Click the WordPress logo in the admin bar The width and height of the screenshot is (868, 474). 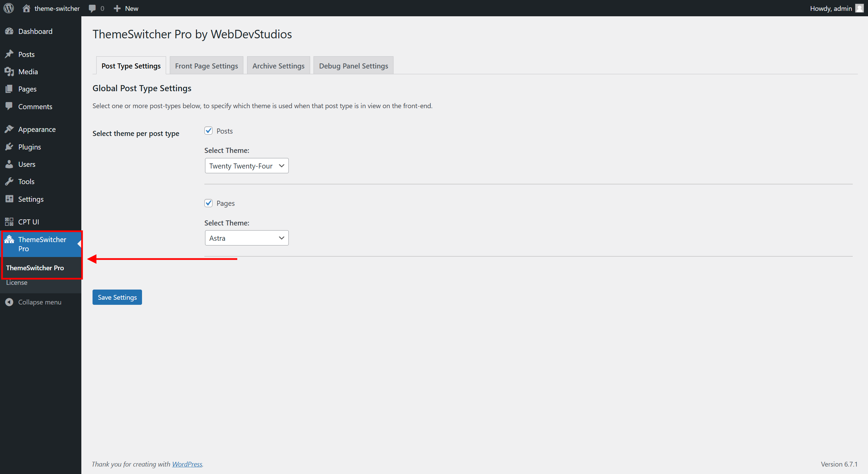[x=8, y=8]
